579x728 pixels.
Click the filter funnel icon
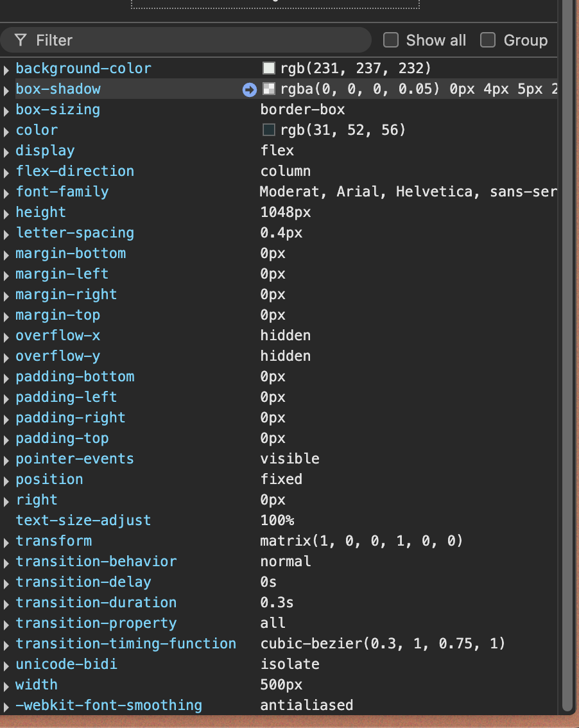(x=21, y=40)
